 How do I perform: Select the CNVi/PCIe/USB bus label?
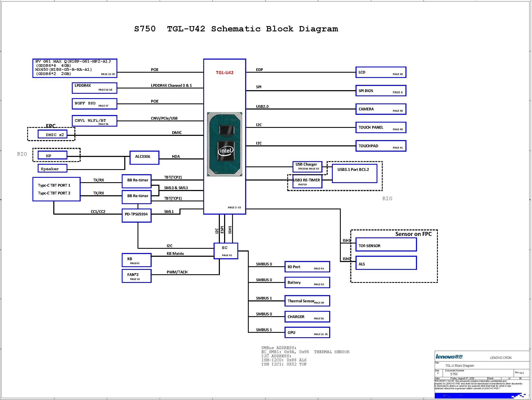coord(164,118)
